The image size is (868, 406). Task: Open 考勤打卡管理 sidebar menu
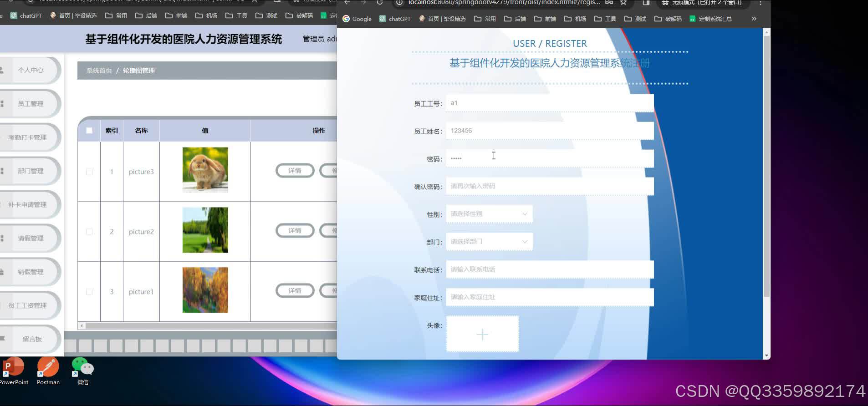[x=30, y=137]
